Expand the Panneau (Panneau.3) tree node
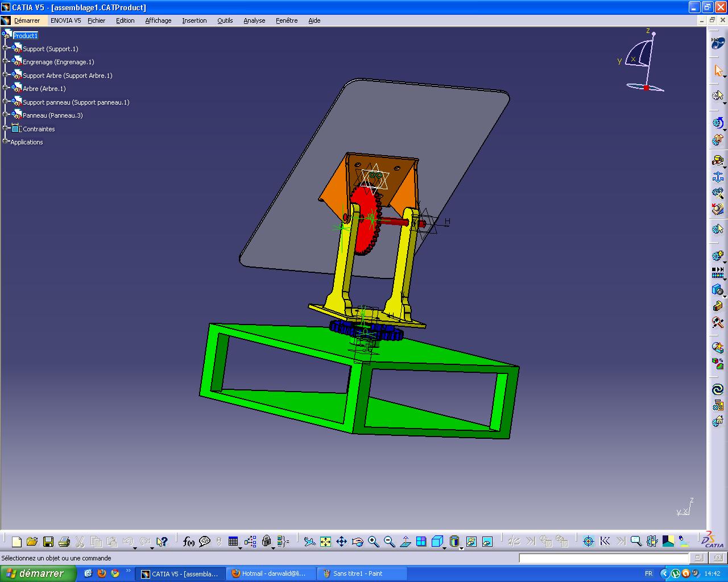This screenshot has height=582, width=728. tap(5, 115)
